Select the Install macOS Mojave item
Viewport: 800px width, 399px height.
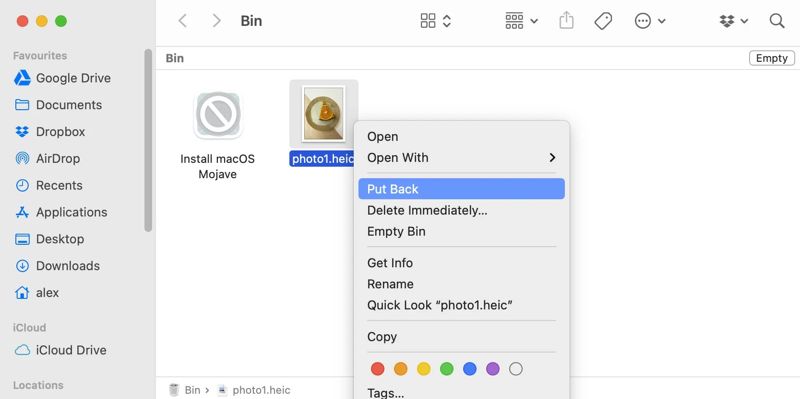click(x=217, y=135)
